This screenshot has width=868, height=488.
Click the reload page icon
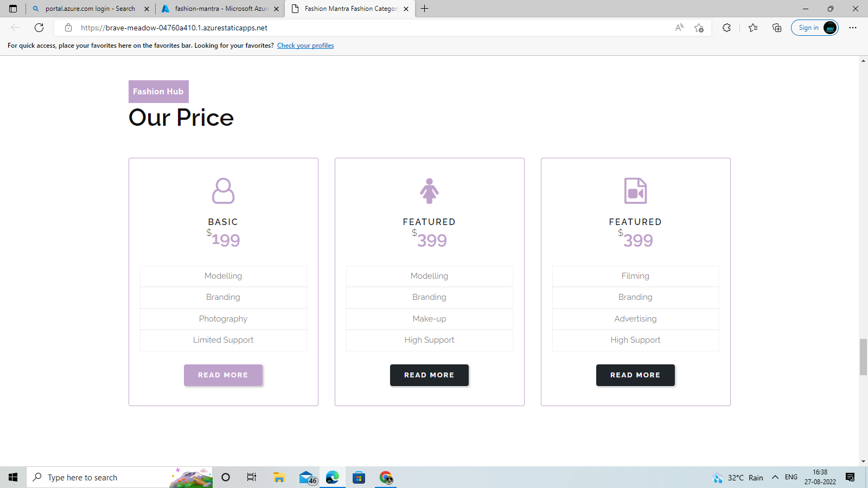point(39,28)
